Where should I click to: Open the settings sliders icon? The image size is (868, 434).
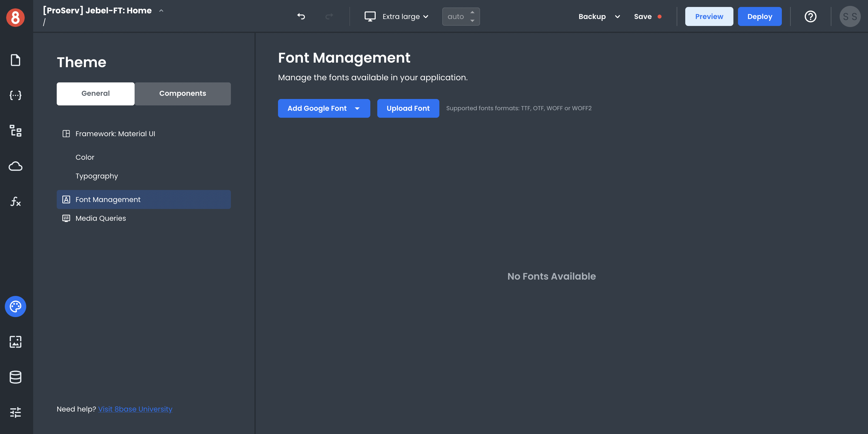click(16, 412)
